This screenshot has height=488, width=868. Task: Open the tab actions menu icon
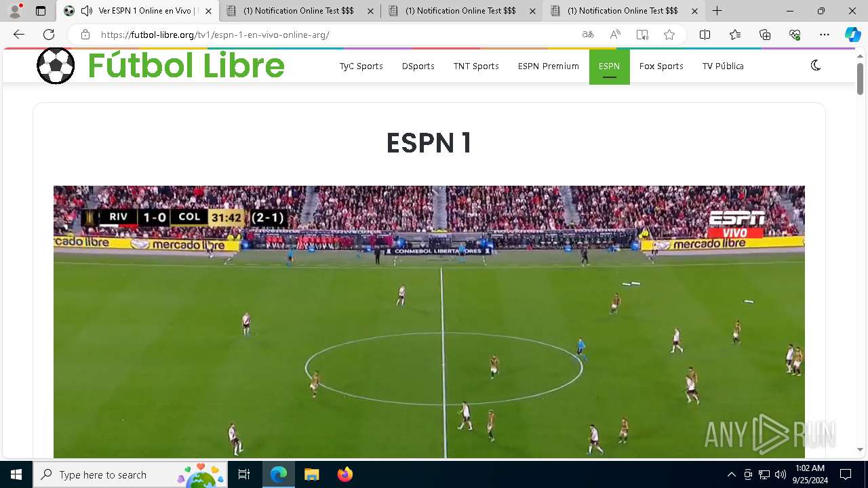pyautogui.click(x=41, y=11)
